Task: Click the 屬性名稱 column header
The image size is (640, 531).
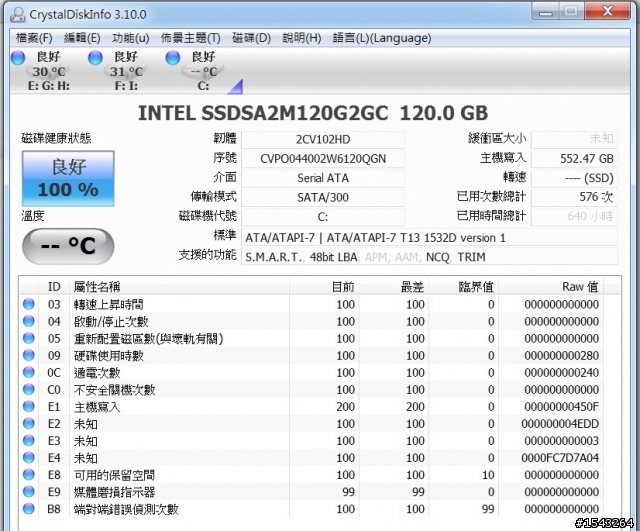Action: coord(98,287)
